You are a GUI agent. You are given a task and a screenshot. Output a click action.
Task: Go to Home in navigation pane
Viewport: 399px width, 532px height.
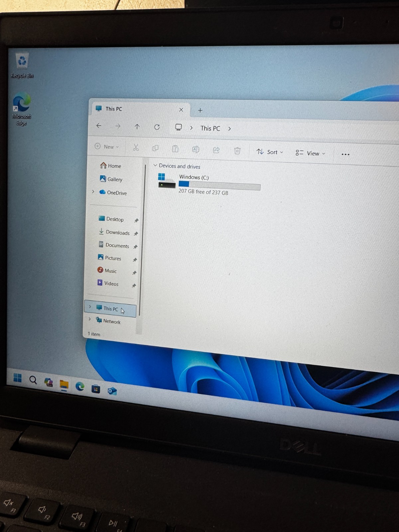click(x=111, y=166)
